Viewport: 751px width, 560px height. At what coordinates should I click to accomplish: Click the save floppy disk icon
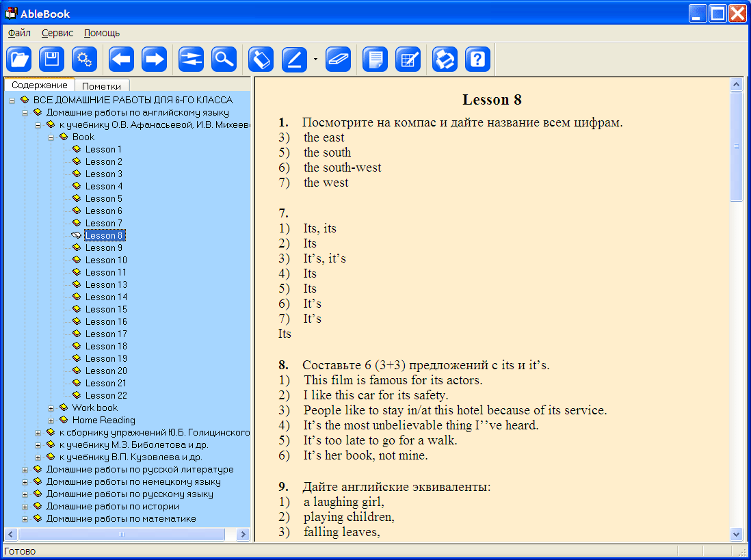click(x=51, y=59)
